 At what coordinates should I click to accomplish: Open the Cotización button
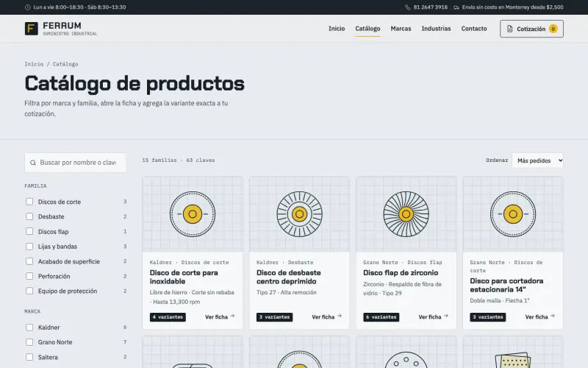531,29
